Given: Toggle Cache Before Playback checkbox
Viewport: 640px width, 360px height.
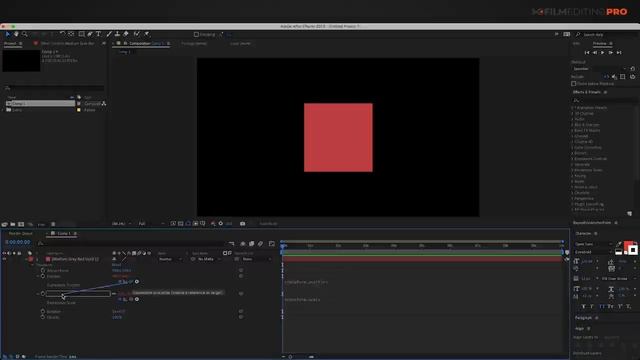Looking at the screenshot, I should [573, 84].
